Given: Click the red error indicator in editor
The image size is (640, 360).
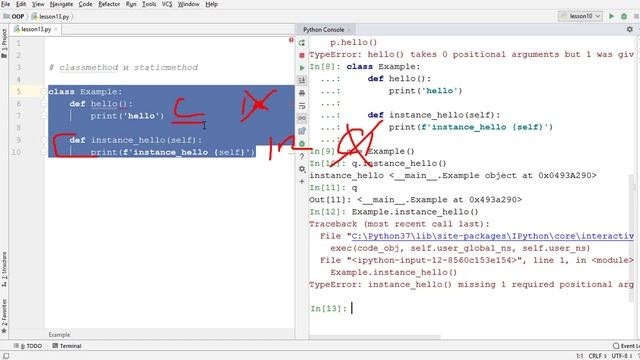Looking at the screenshot, I should click(x=291, y=40).
